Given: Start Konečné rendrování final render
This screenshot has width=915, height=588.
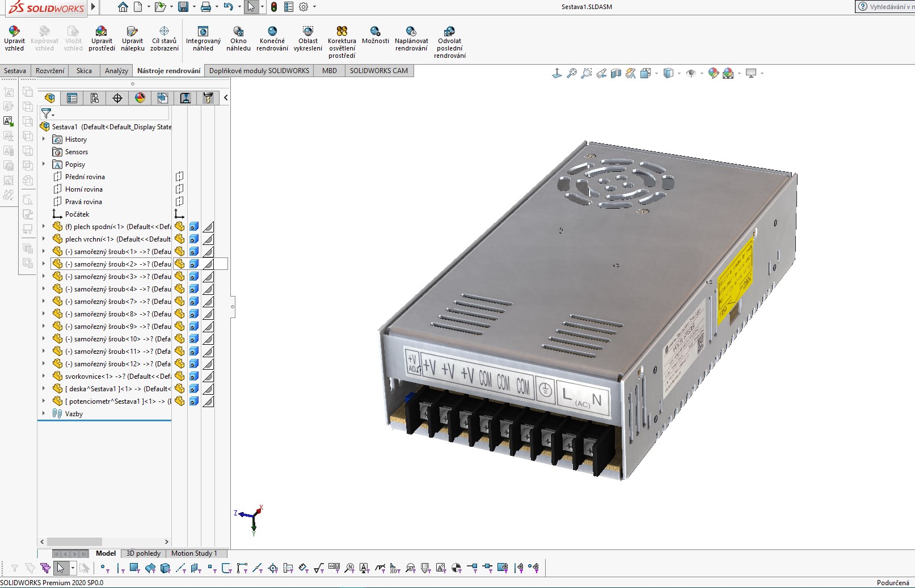Looking at the screenshot, I should pos(272,32).
